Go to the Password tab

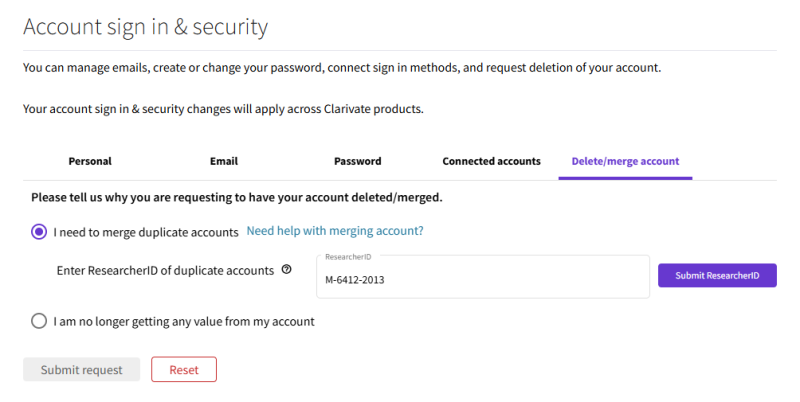point(358,161)
